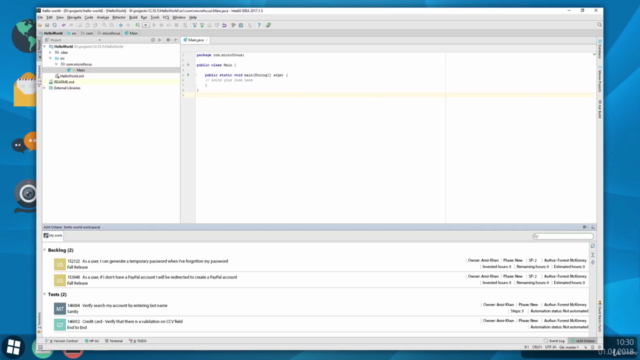The image size is (640, 360).
Task: Click the Search Everywhere magnifier
Action: coord(599,25)
